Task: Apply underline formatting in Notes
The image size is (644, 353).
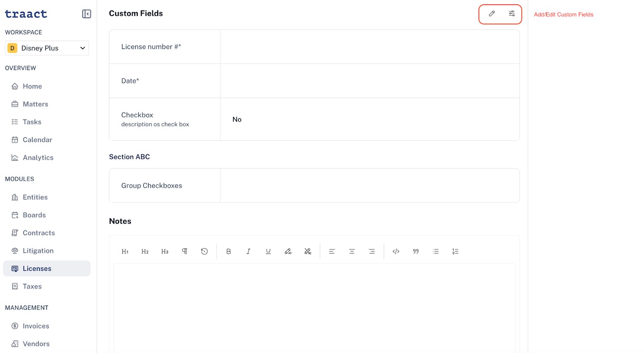Action: (x=268, y=252)
